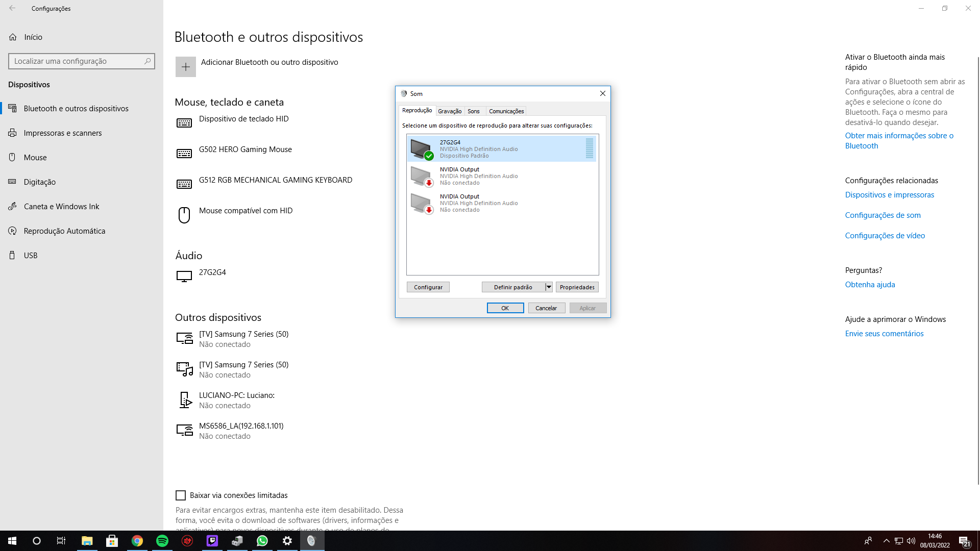
Task: Confirm Som dialog with OK
Action: [505, 308]
